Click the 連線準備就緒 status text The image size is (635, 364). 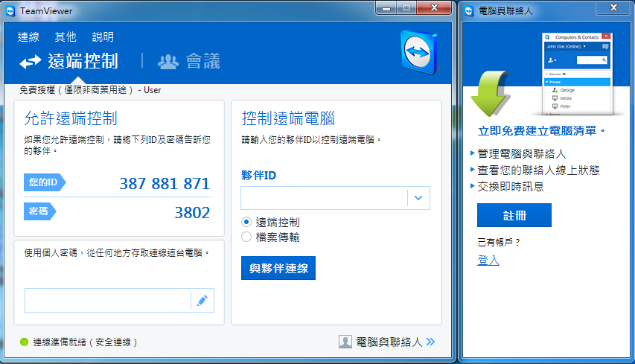(85, 342)
